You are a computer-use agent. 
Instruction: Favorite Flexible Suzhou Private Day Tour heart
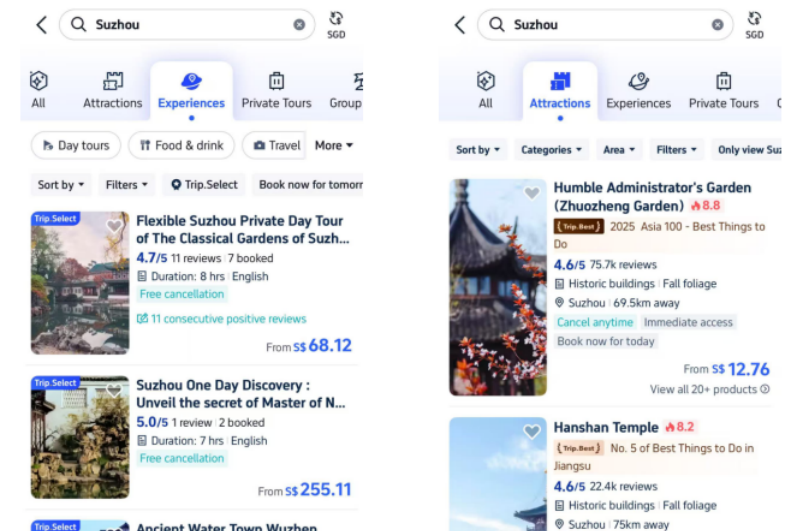coord(114,226)
